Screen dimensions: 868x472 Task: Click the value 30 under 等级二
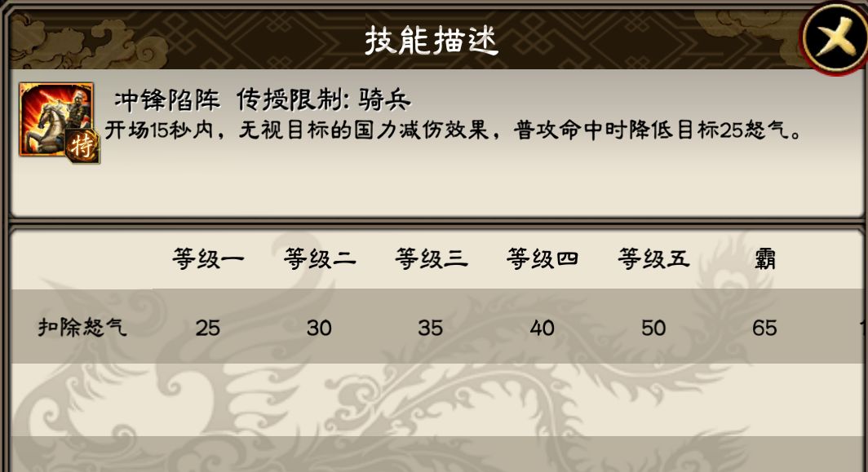coord(320,328)
